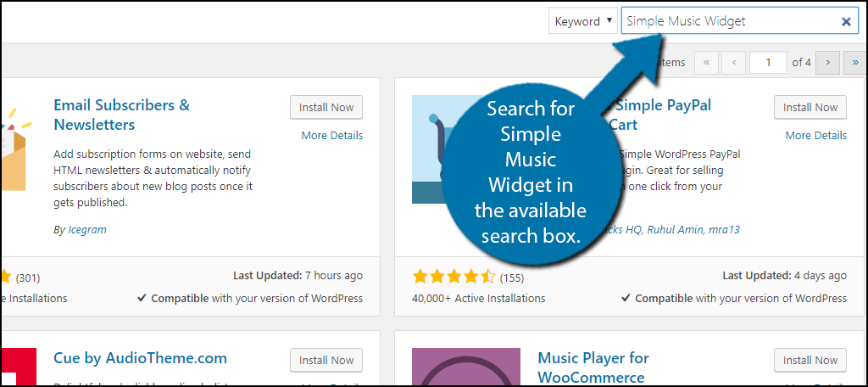
Task: Open the Keyword search type dropdown
Action: (583, 21)
